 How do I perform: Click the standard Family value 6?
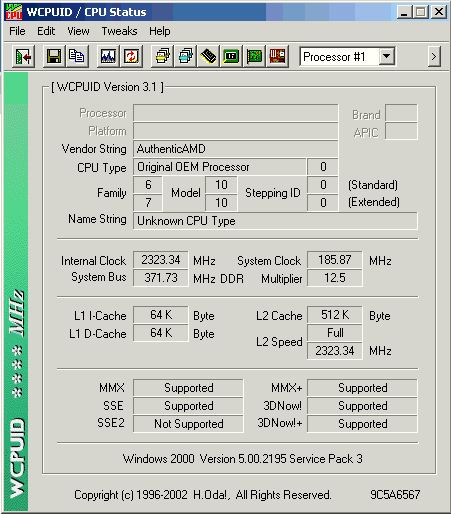tap(148, 185)
